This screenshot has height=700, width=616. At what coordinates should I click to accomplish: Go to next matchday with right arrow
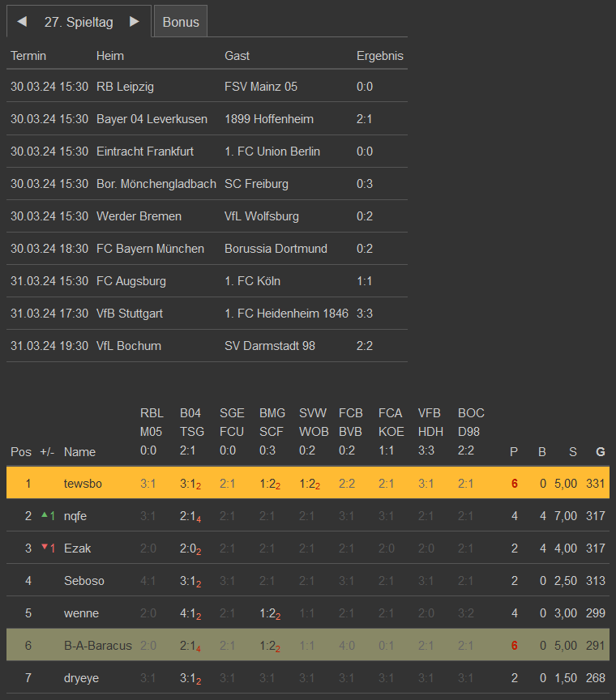point(135,22)
